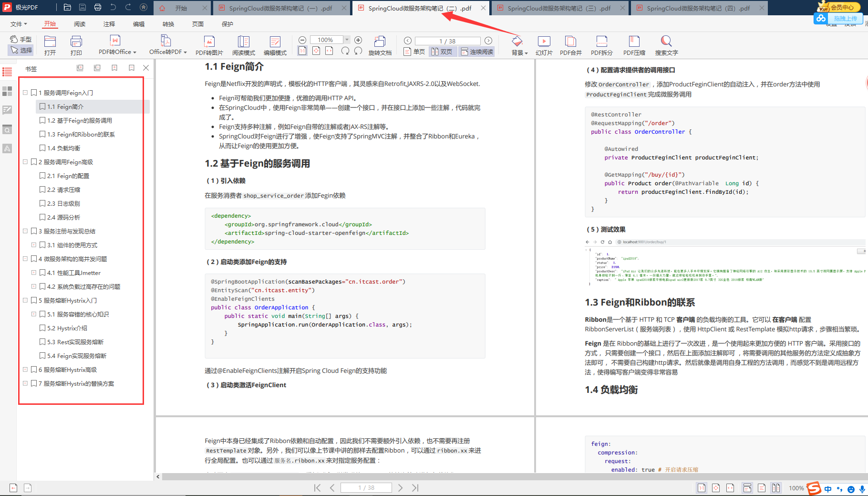Viewport: 868px width, 496px height.
Task: Click the fit width icon in toolbar
Action: click(329, 51)
